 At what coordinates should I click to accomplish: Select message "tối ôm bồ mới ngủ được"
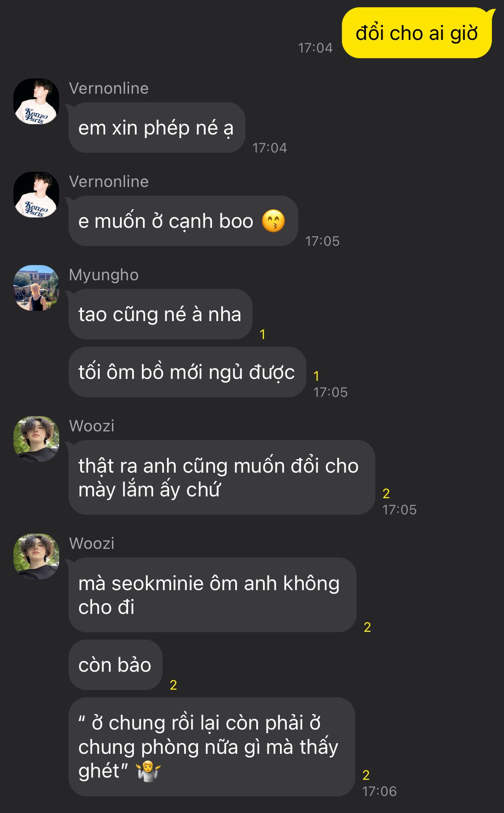coord(187,372)
